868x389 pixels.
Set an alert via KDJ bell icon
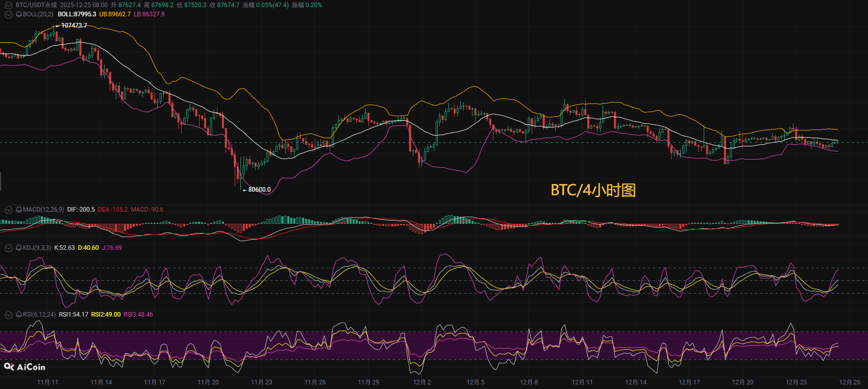[19, 248]
